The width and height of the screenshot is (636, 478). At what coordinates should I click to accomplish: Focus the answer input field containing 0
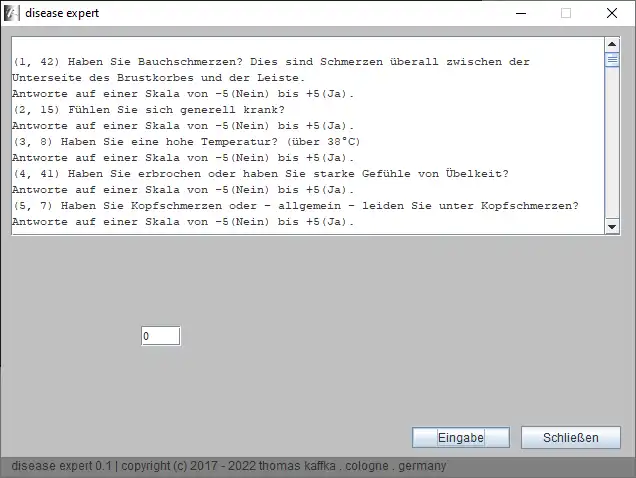coord(161,336)
